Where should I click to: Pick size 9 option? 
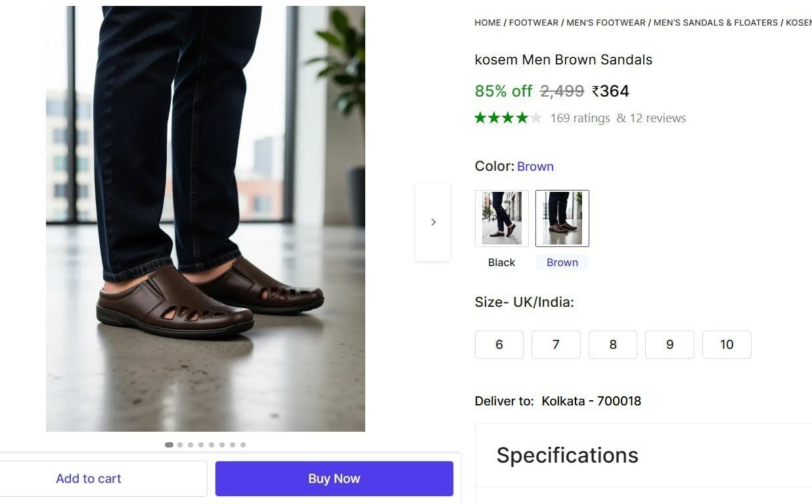(x=669, y=344)
